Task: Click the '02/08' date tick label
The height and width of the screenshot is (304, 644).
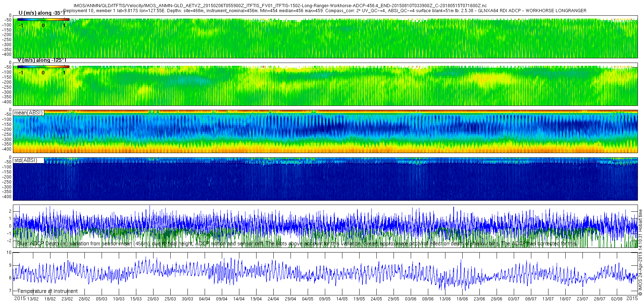Action: pyautogui.click(x=616, y=299)
